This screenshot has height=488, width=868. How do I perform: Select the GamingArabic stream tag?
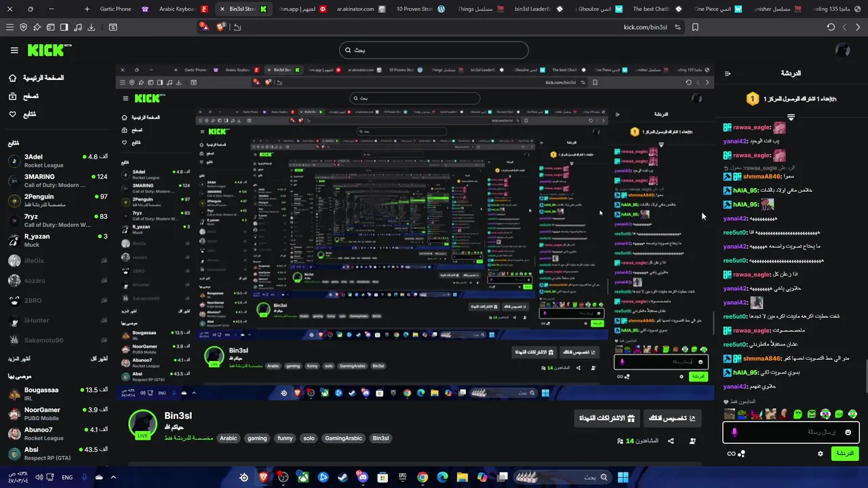point(343,439)
